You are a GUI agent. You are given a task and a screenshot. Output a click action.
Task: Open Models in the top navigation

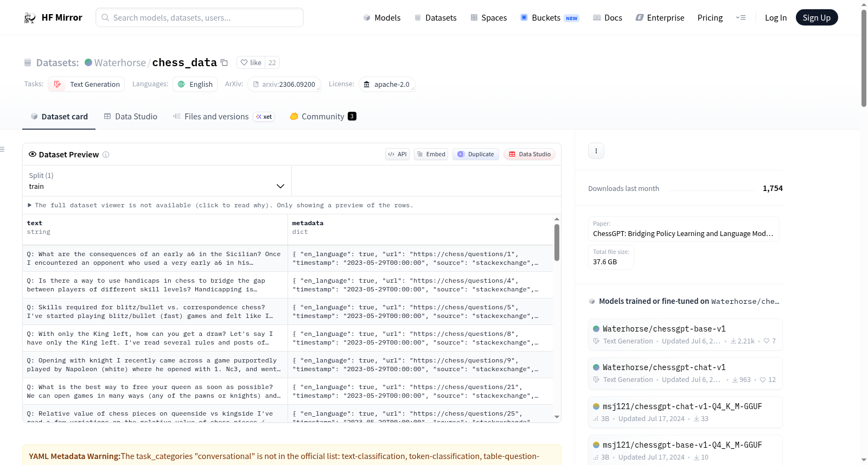click(382, 17)
